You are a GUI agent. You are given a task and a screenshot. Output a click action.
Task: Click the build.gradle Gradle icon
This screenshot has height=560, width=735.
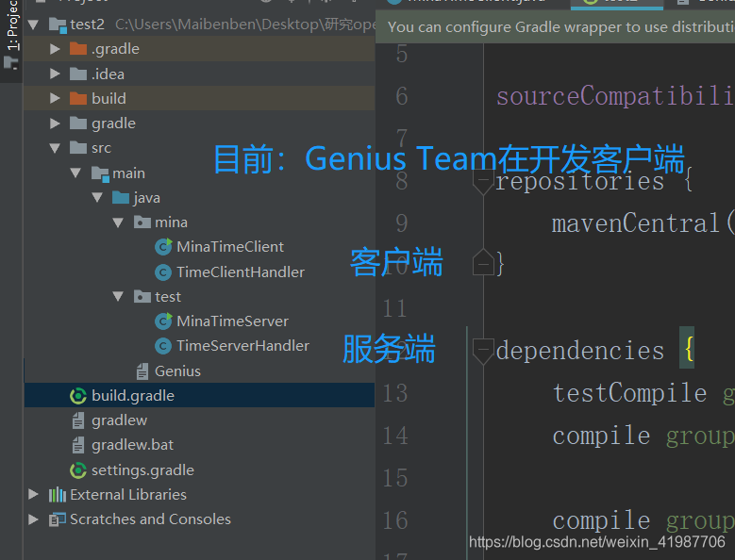78,396
